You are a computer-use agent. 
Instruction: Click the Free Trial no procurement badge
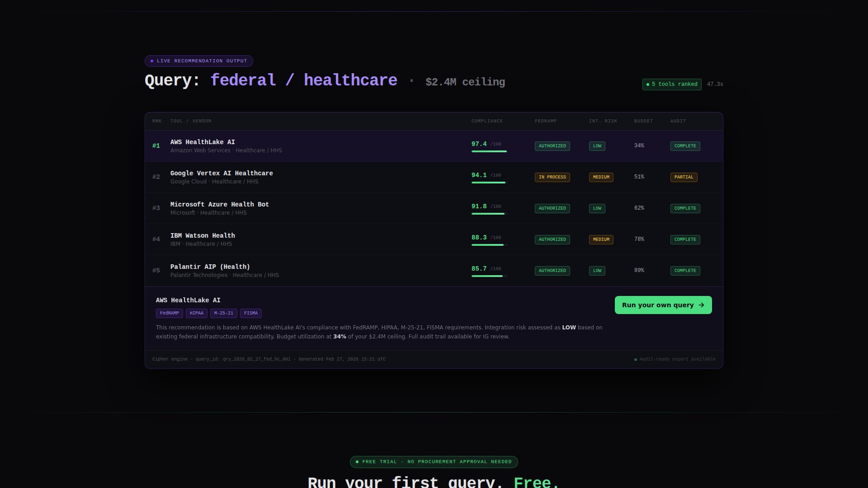434,462
